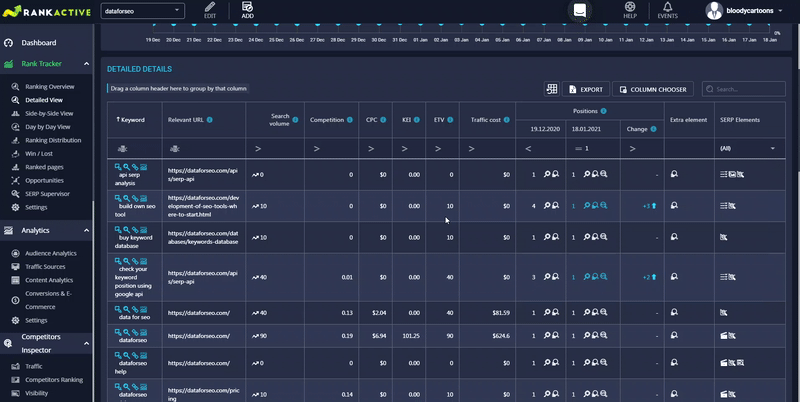Open Side-by-Side View
The height and width of the screenshot is (402, 800).
[49, 113]
